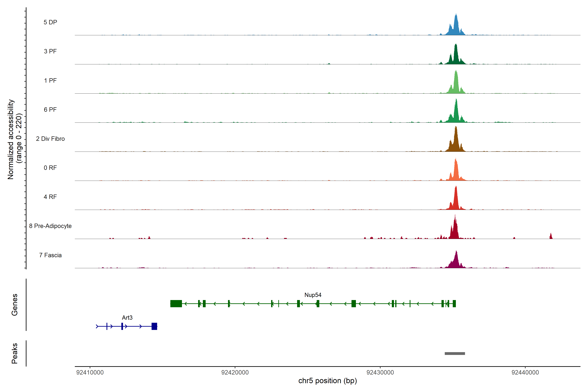The height and width of the screenshot is (392, 588).
Task: Click the 92420000 axis tick label
Action: [235, 372]
